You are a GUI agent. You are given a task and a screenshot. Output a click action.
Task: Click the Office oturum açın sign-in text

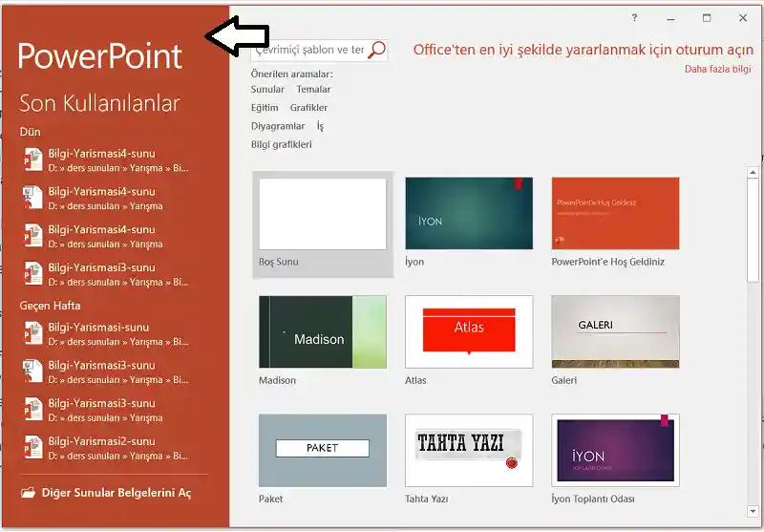point(583,50)
